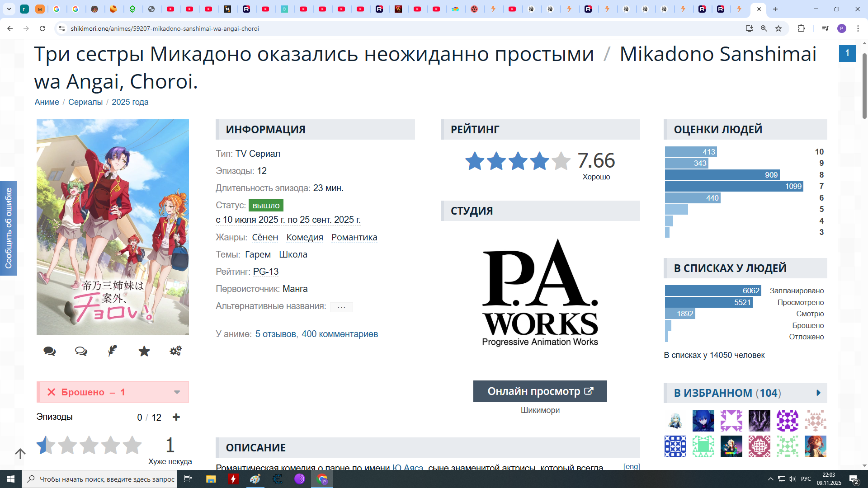Open "400 комментариев" link

click(340, 334)
